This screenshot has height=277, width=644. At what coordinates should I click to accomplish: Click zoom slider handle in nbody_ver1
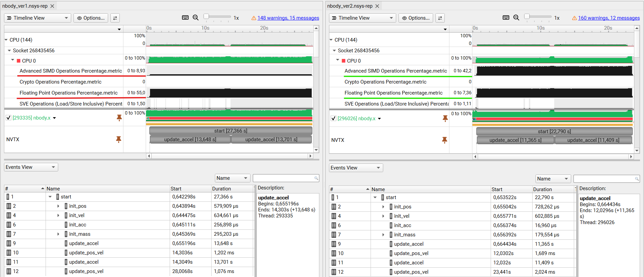206,16
